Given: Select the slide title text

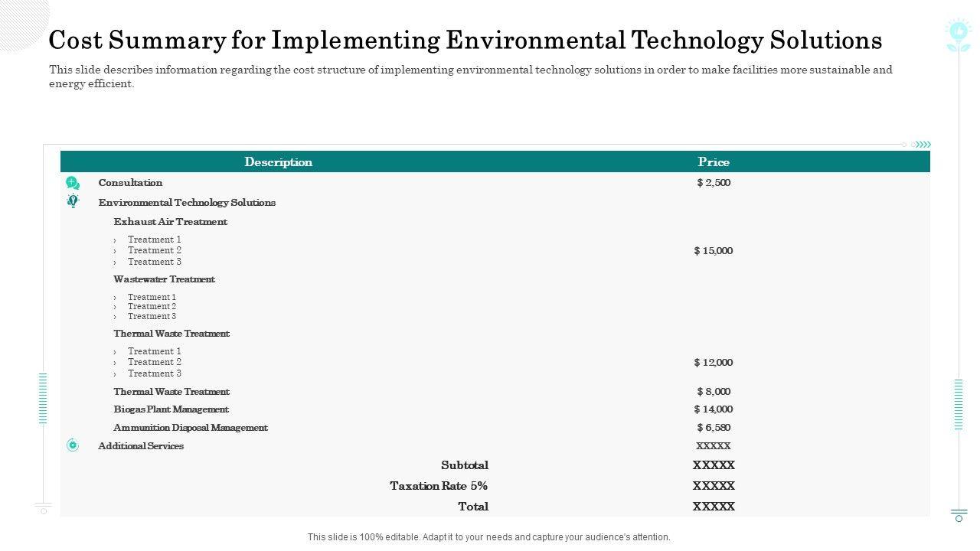Looking at the screenshot, I should tap(465, 40).
